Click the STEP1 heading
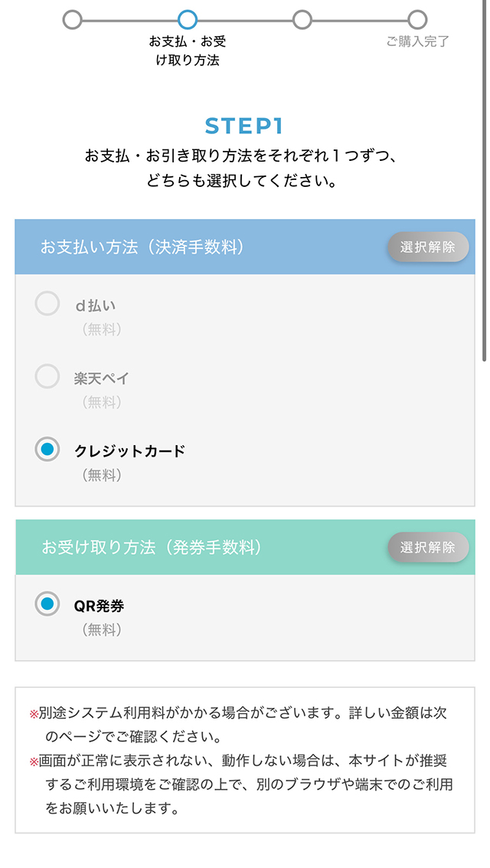Viewport: 490px width, 868px height. pos(244,126)
